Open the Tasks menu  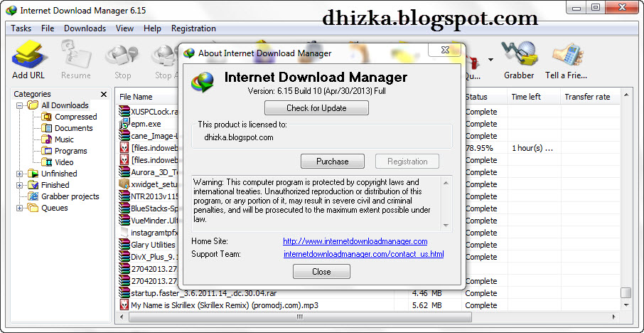21,28
